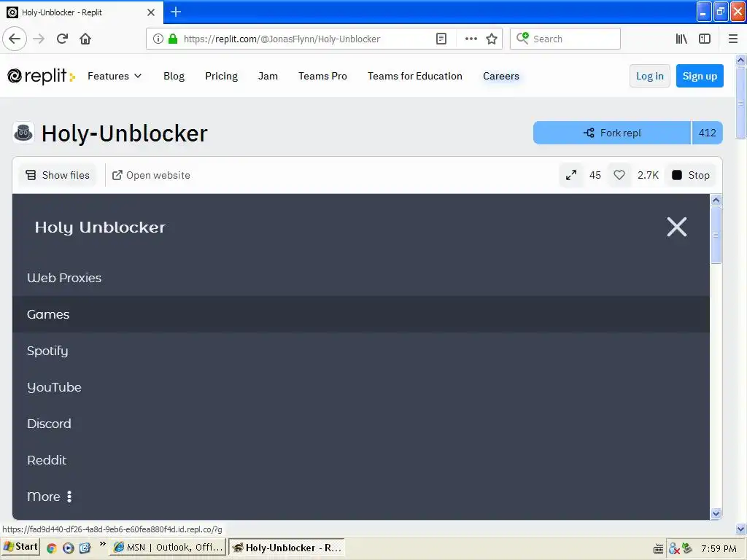Open the Games section
This screenshot has width=747, height=560.
[x=360, y=314]
